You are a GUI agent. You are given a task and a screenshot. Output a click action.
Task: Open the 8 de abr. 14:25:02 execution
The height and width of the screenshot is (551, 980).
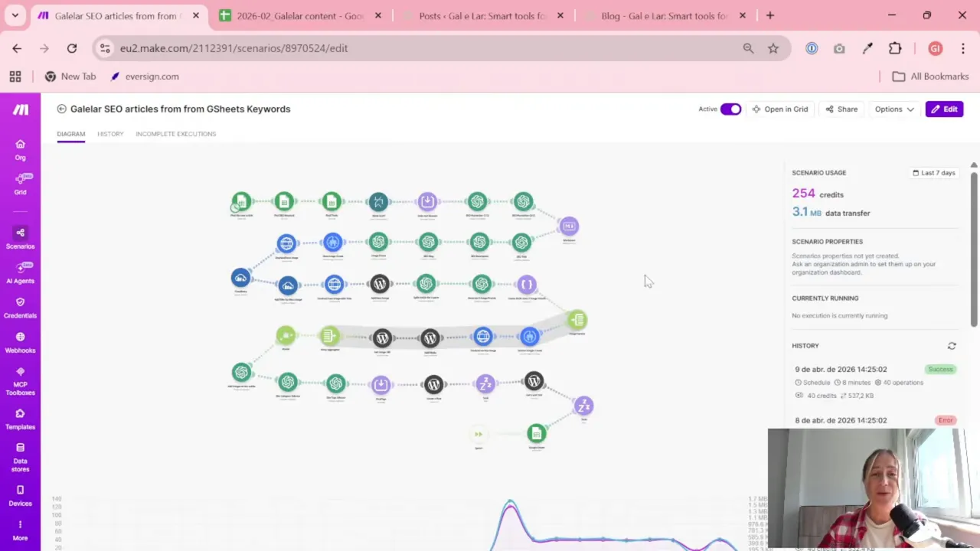coord(875,420)
